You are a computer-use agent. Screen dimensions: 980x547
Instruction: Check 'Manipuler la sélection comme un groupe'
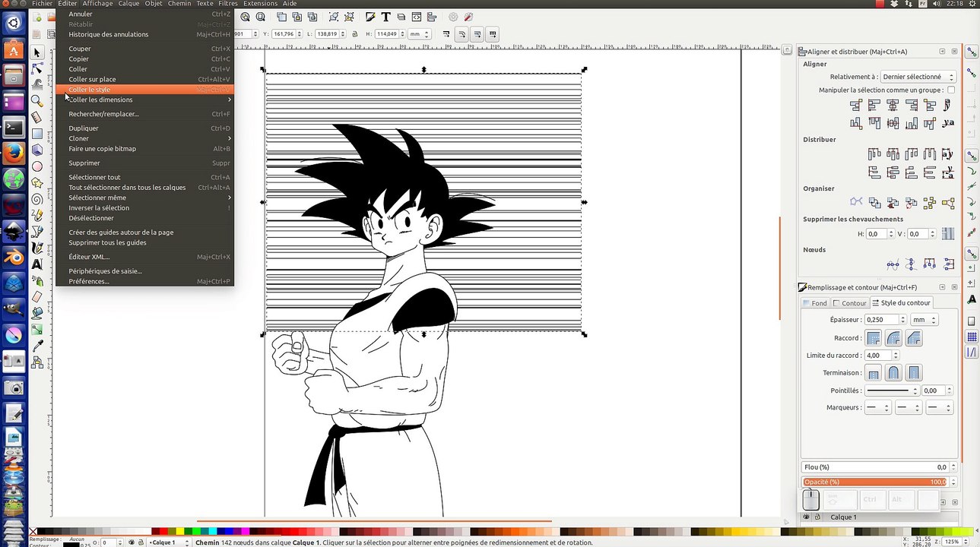[951, 90]
